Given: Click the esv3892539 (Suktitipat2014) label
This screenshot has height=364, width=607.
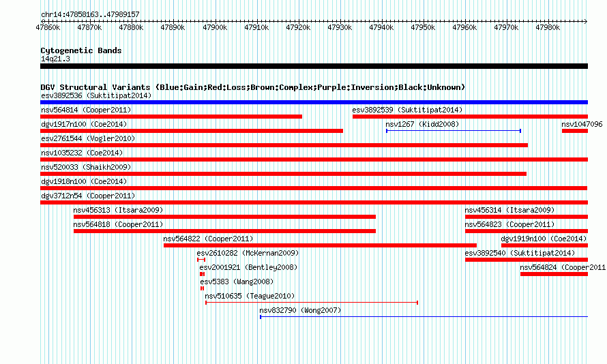Looking at the screenshot, I should pos(407,110).
